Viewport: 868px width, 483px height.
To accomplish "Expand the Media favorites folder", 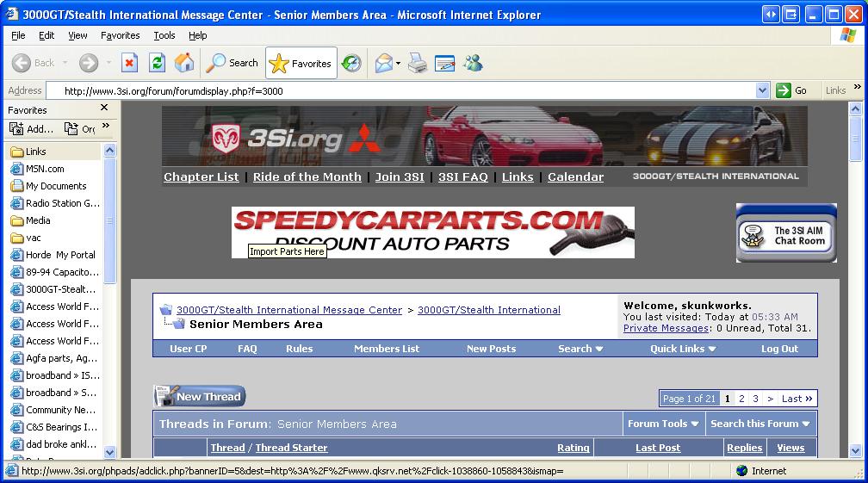I will click(31, 220).
